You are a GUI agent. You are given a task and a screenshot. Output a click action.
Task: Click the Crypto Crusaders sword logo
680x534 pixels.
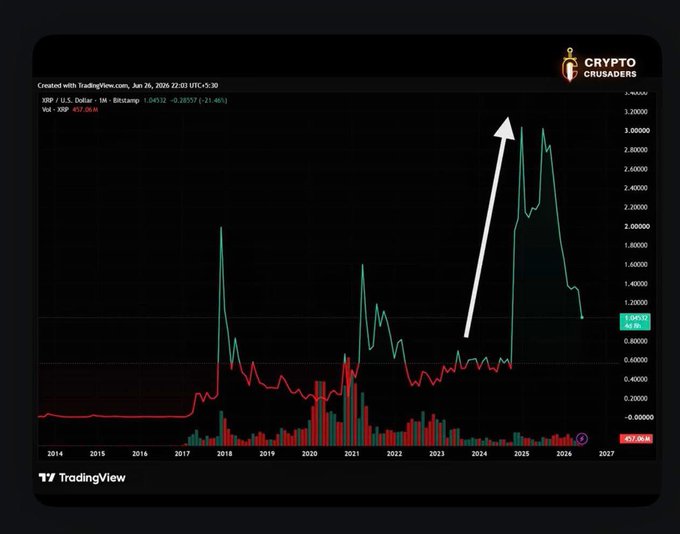click(569, 65)
